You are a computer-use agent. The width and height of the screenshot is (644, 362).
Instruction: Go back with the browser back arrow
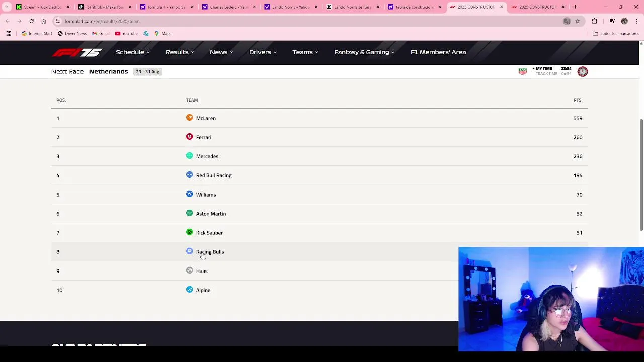point(8,21)
